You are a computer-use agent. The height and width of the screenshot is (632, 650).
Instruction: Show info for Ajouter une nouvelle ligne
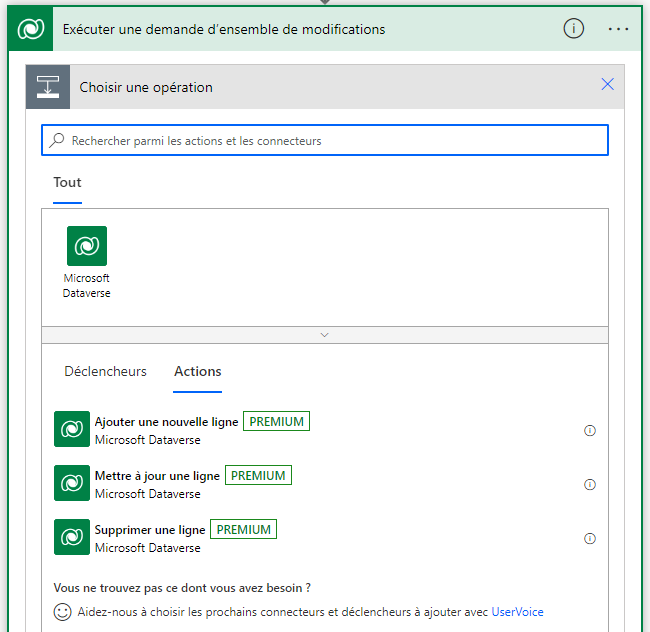pos(589,431)
